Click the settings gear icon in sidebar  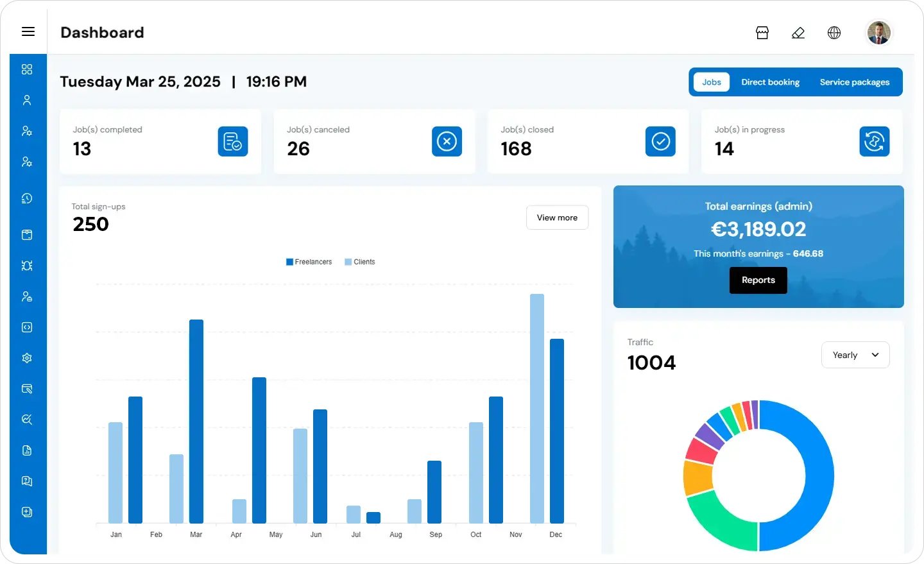click(27, 357)
